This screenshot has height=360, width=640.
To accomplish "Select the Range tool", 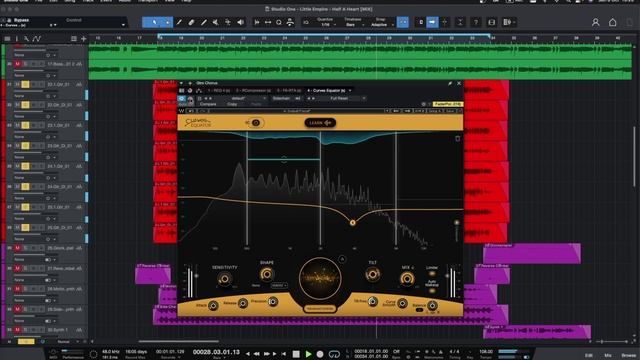I will (x=168, y=22).
